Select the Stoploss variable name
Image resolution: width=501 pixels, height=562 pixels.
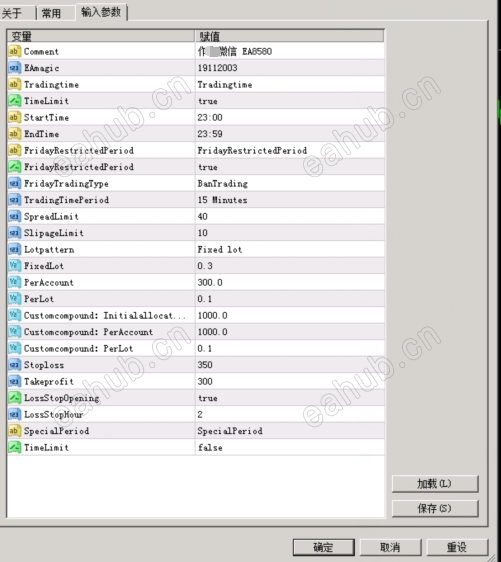point(44,365)
